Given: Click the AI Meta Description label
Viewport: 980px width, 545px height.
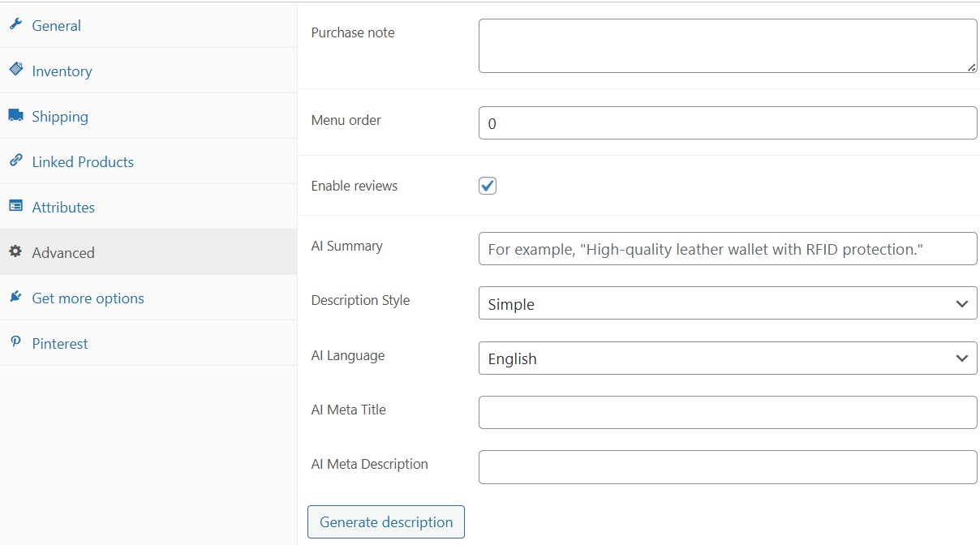Looking at the screenshot, I should (370, 464).
